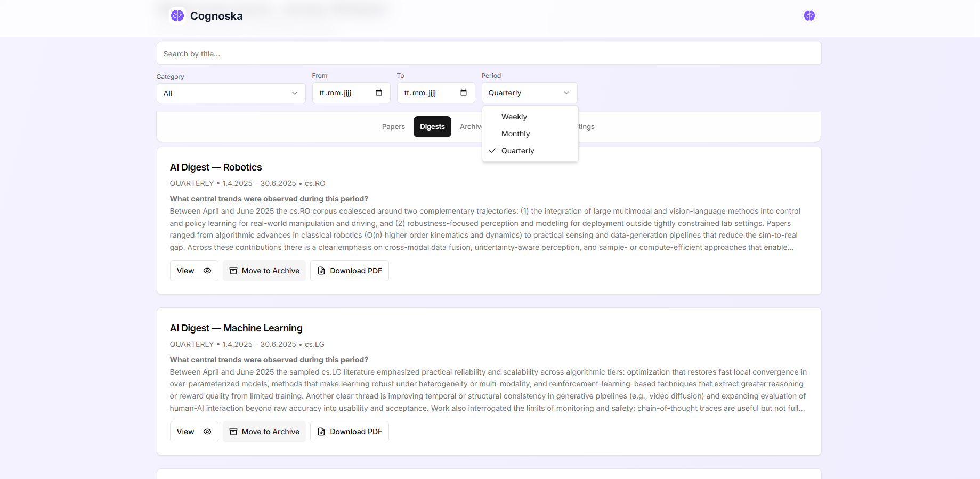Click the cs.RO quarterly date line
The width and height of the screenshot is (980, 479).
[247, 183]
